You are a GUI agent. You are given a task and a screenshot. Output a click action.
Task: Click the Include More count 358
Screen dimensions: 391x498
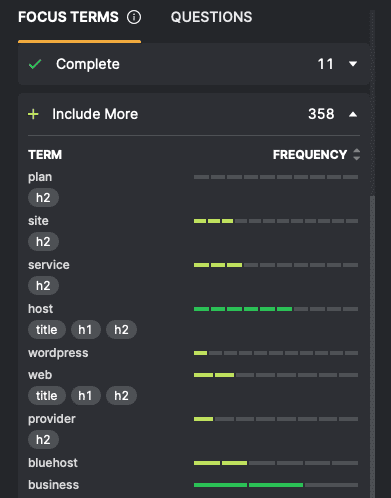click(x=321, y=114)
